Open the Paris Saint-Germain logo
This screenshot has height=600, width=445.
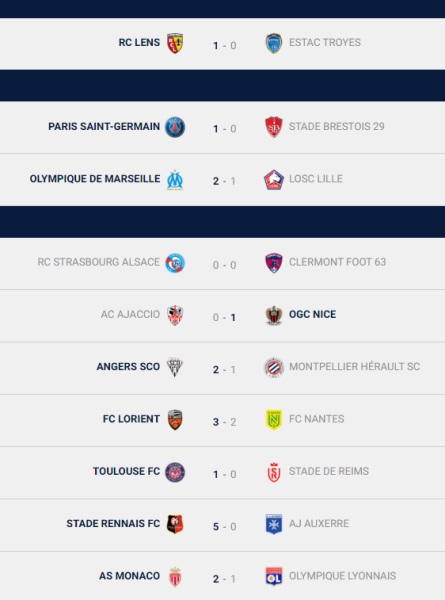click(175, 127)
